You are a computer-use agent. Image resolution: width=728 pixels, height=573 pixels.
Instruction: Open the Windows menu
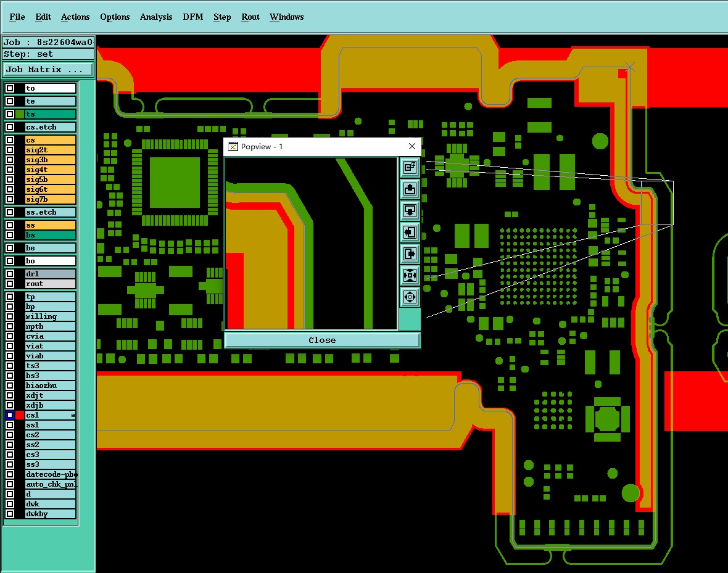point(286,17)
